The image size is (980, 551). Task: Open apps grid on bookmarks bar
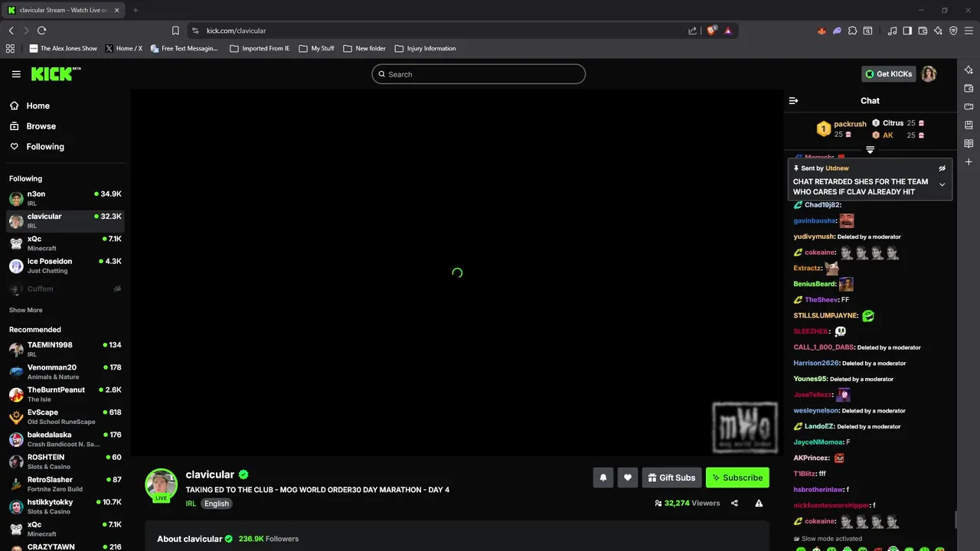[10, 48]
